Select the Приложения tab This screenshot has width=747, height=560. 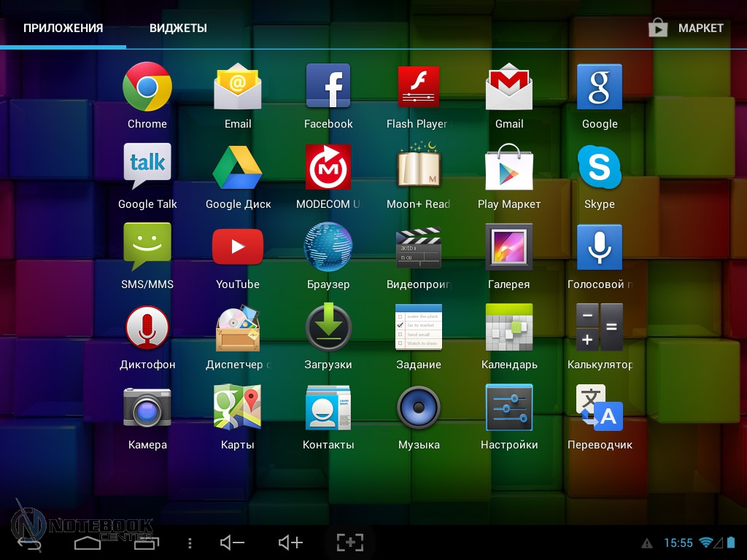click(x=63, y=28)
